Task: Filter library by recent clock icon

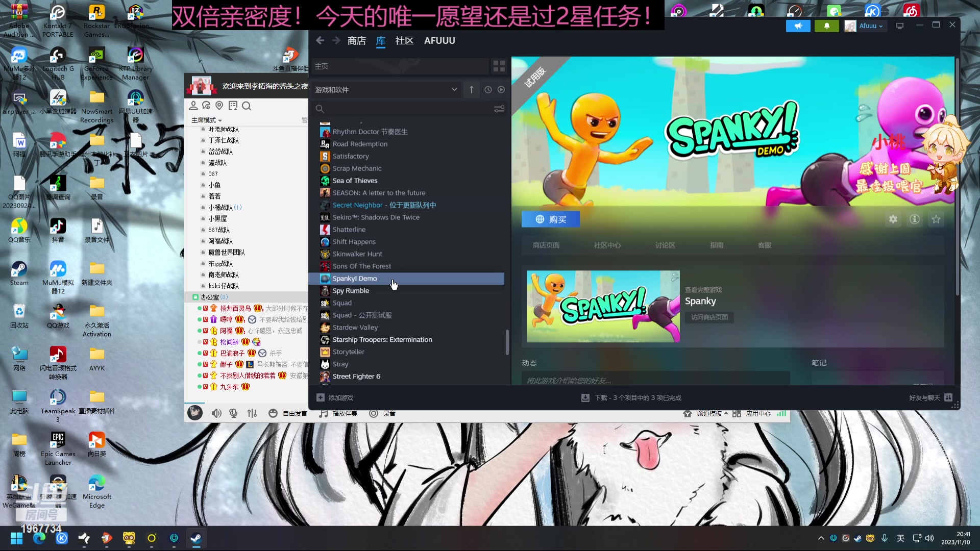Action: coord(488,90)
